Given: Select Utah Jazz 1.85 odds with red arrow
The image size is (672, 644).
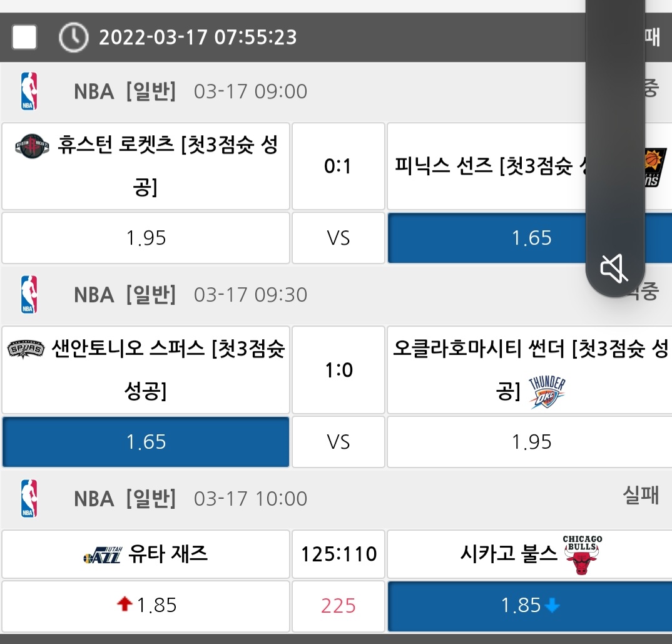Looking at the screenshot, I should pyautogui.click(x=146, y=605).
